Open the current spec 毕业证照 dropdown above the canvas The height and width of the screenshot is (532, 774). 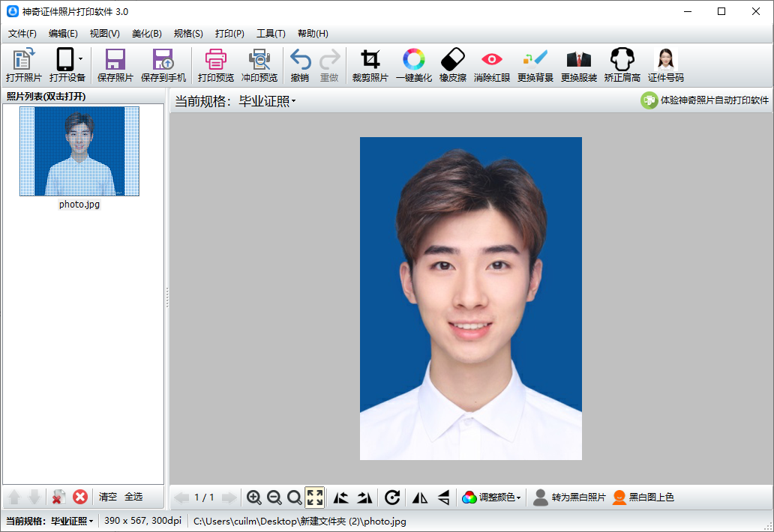[267, 102]
